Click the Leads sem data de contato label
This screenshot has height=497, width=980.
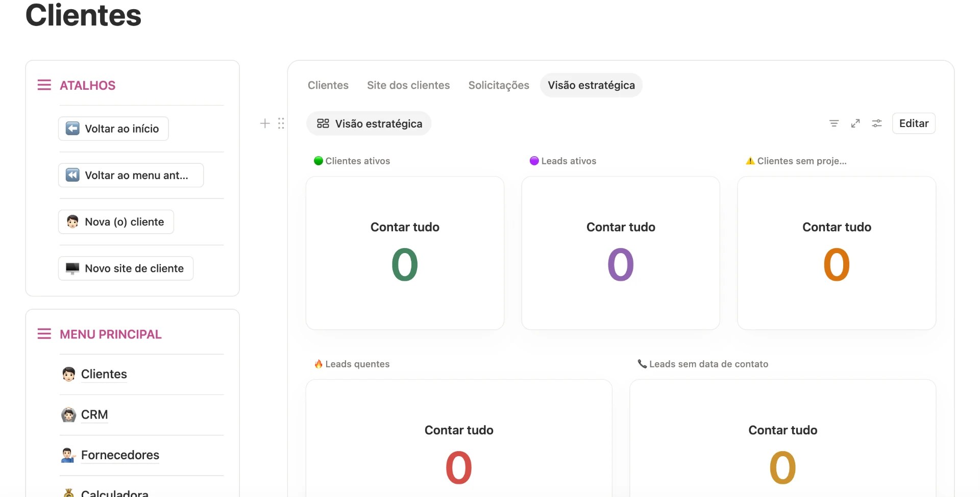pos(708,364)
